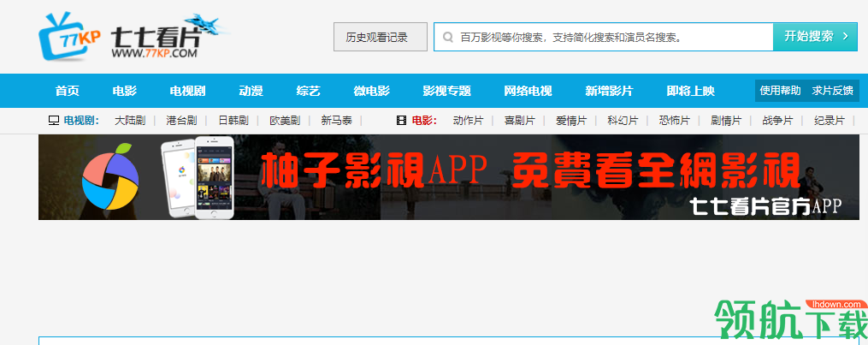The width and height of the screenshot is (868, 345).
Task: Click the colorful 柚子影视 app logo
Action: (x=110, y=176)
